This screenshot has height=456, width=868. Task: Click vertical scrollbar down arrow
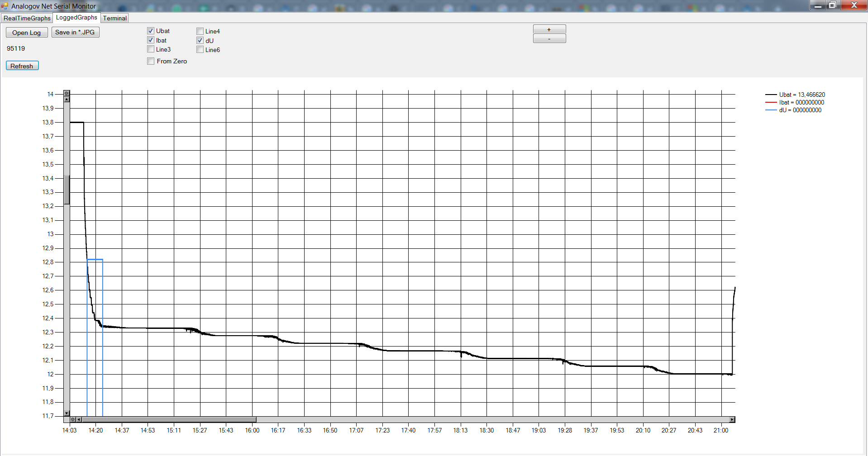67,413
